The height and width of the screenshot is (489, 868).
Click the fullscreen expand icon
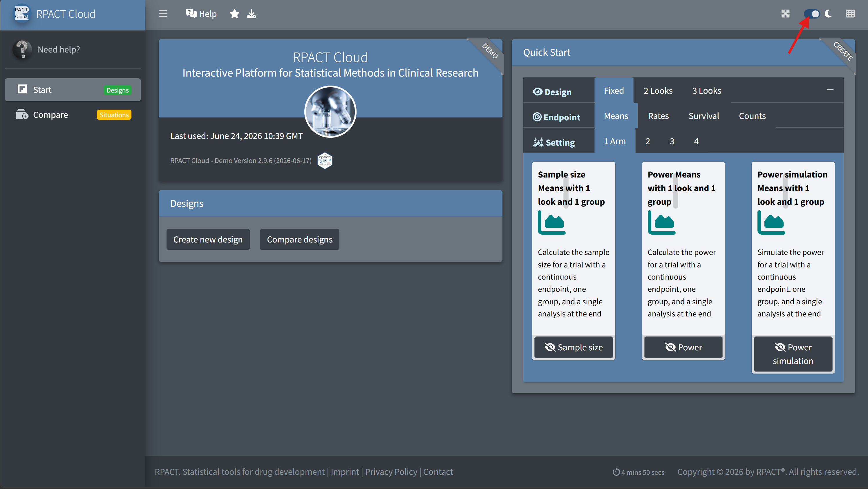pos(785,13)
